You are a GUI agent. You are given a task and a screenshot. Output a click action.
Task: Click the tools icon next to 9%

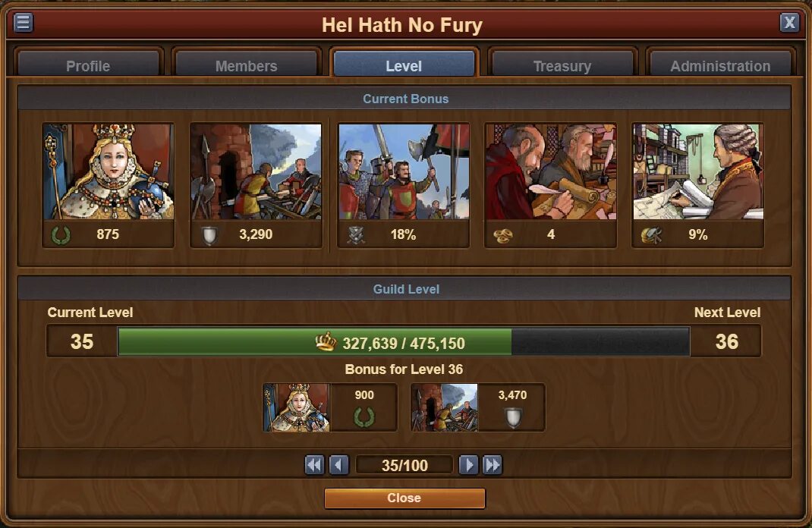651,235
